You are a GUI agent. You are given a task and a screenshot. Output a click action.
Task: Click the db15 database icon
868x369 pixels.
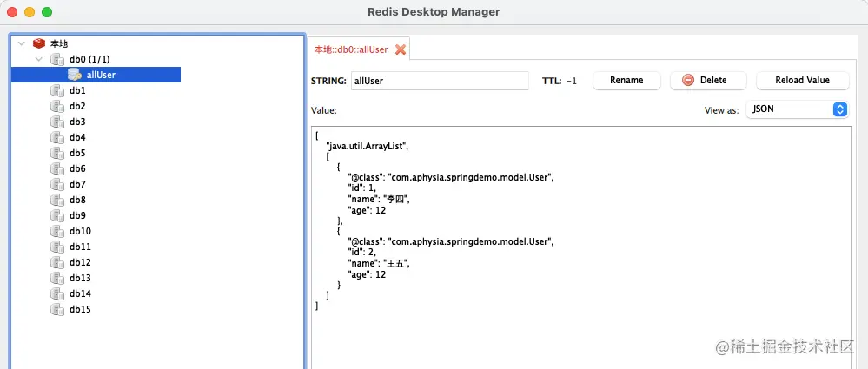point(57,309)
